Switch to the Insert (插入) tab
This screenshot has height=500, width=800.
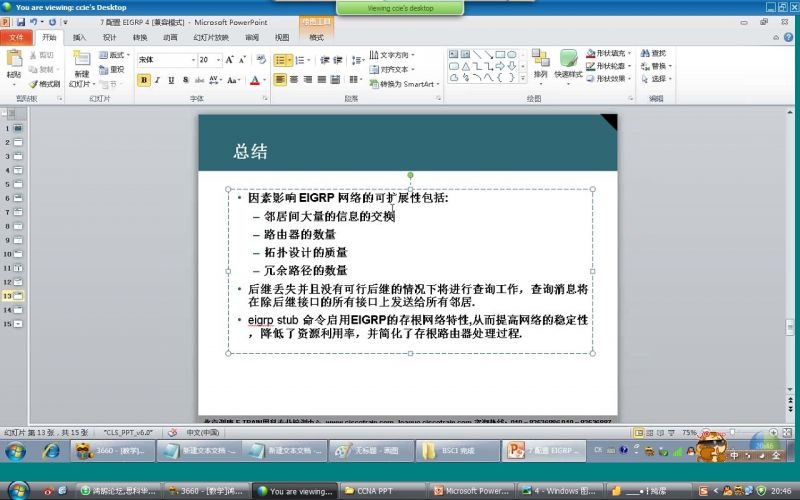tap(79, 37)
